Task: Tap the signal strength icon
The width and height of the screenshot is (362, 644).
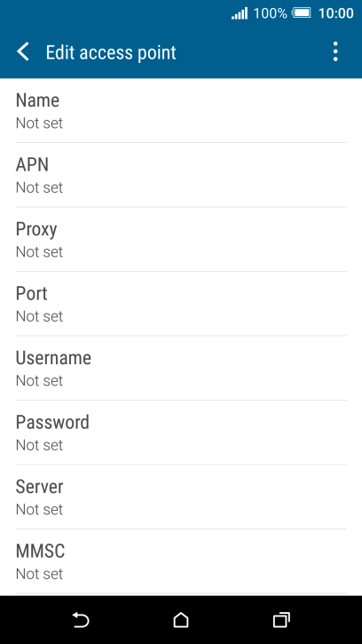Action: pyautogui.click(x=240, y=13)
